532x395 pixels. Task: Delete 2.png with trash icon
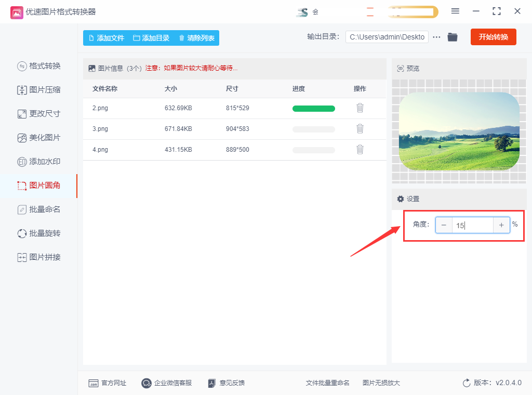click(360, 108)
